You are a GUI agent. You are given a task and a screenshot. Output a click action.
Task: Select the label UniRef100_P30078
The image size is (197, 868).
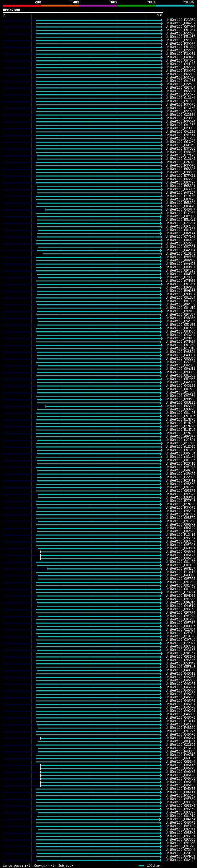[x=180, y=507]
